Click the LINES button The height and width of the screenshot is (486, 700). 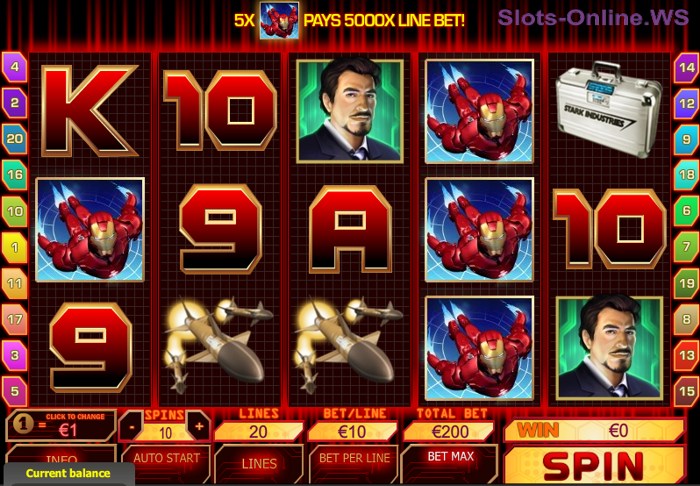pyautogui.click(x=259, y=464)
